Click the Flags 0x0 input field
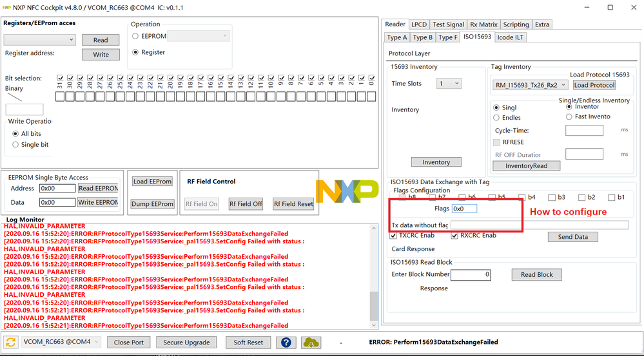 pos(465,209)
